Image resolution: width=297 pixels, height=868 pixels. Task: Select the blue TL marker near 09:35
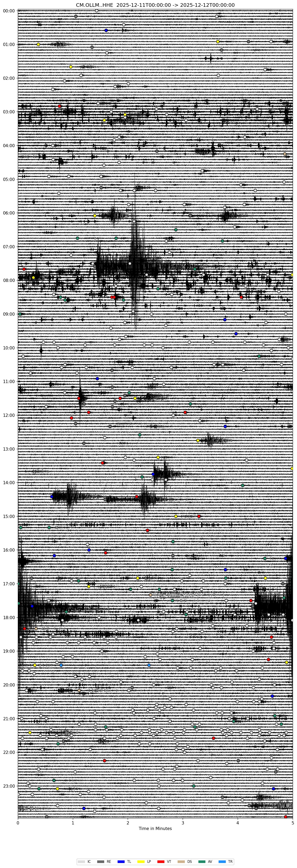click(236, 334)
